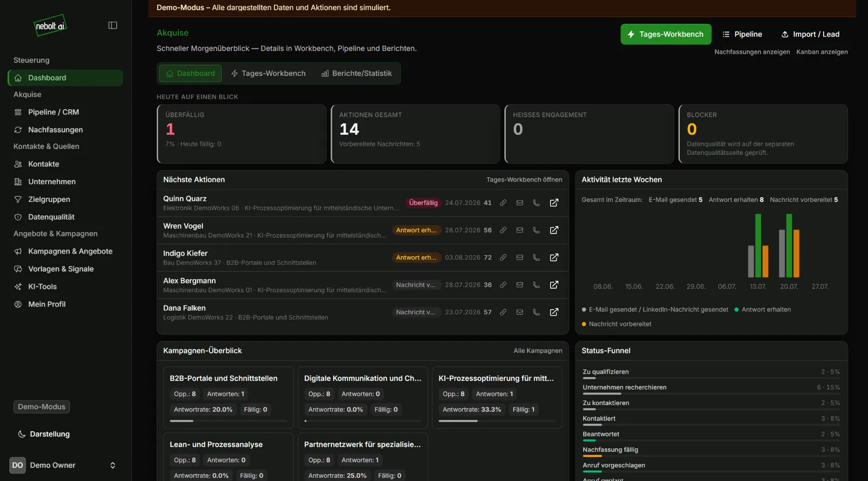
Task: Open Pipeline from the header
Action: (x=742, y=34)
